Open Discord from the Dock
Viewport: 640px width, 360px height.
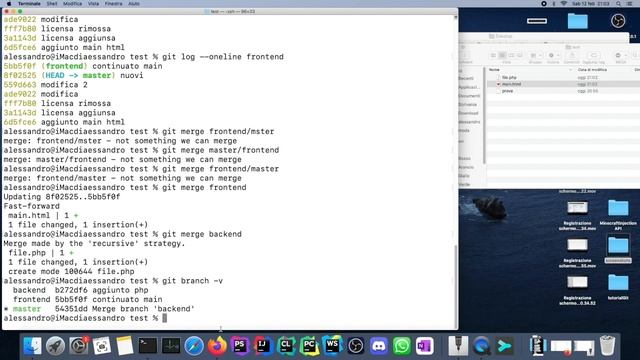pyautogui.click(x=379, y=346)
